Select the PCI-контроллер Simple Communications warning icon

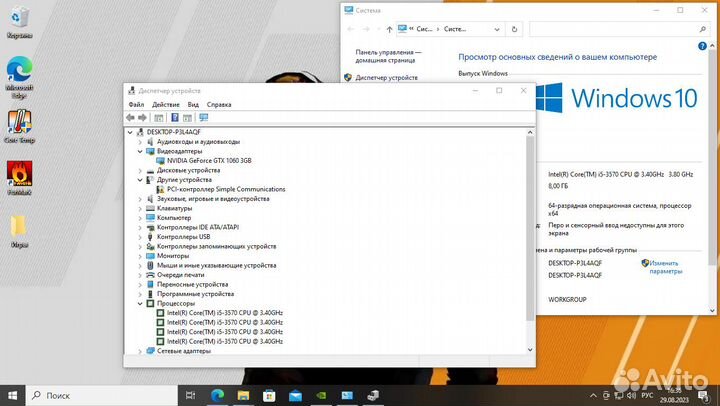[x=160, y=189]
